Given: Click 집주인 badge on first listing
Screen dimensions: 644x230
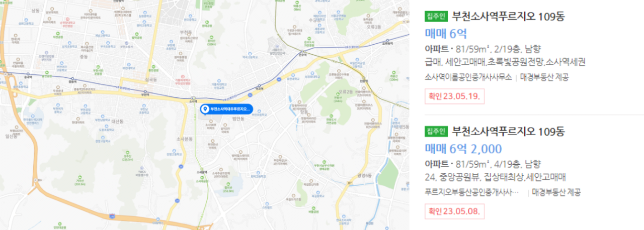Looking at the screenshot, I should tap(436, 17).
